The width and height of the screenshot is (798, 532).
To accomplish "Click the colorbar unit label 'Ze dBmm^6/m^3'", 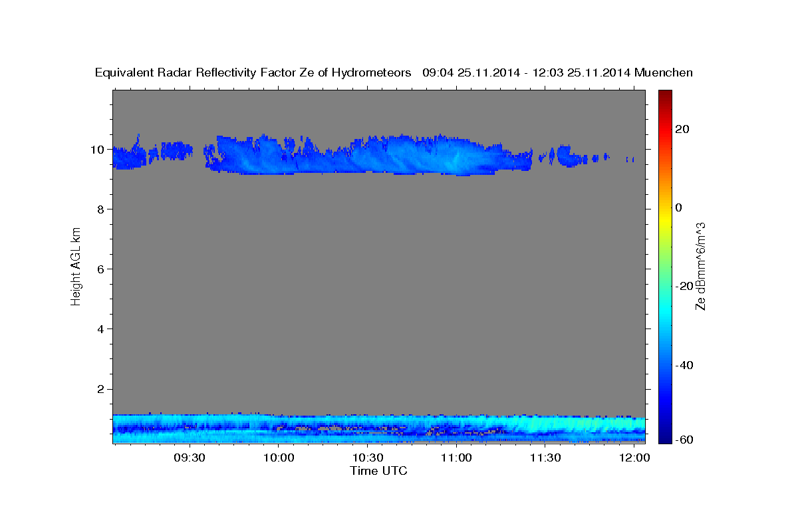I will (x=700, y=266).
